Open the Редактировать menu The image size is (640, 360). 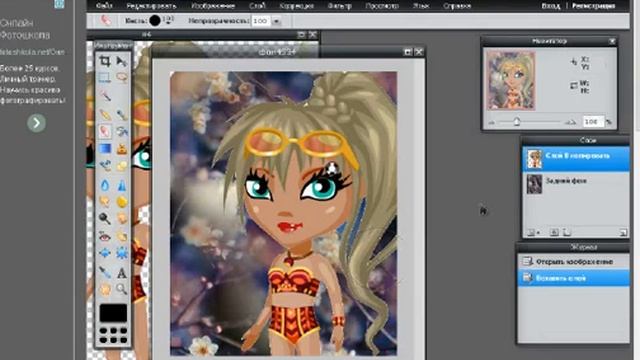click(151, 6)
